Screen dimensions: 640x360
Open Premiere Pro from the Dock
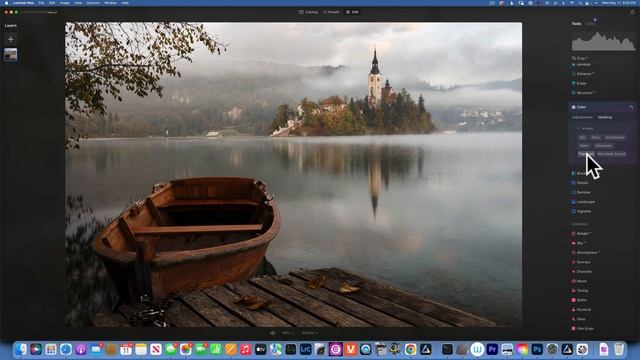click(x=492, y=349)
